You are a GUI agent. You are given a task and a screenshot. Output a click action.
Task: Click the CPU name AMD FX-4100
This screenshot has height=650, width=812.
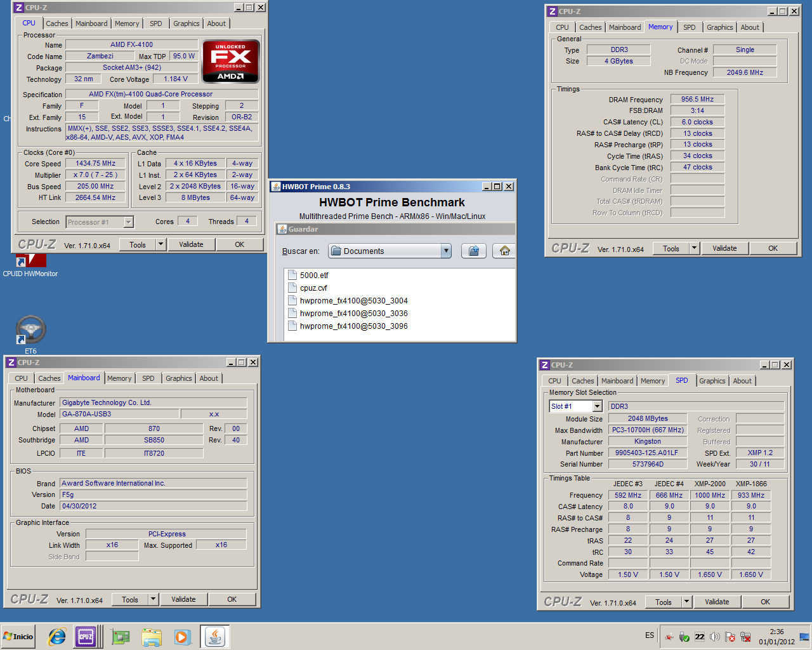131,44
